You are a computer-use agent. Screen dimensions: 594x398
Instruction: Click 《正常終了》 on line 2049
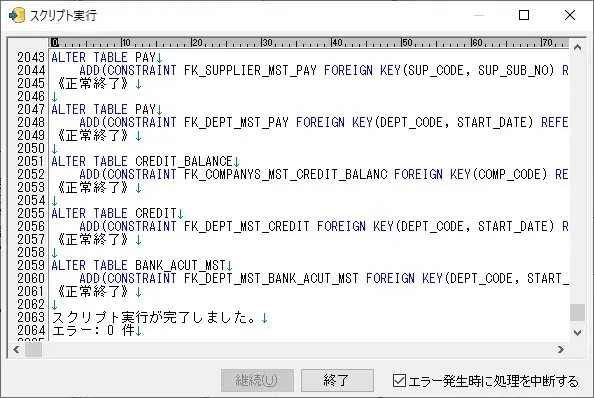click(93, 136)
